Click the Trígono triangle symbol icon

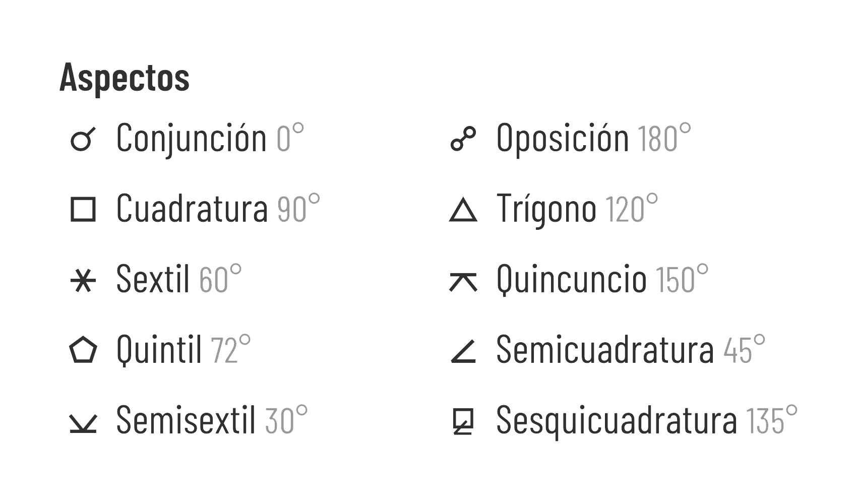pyautogui.click(x=463, y=210)
